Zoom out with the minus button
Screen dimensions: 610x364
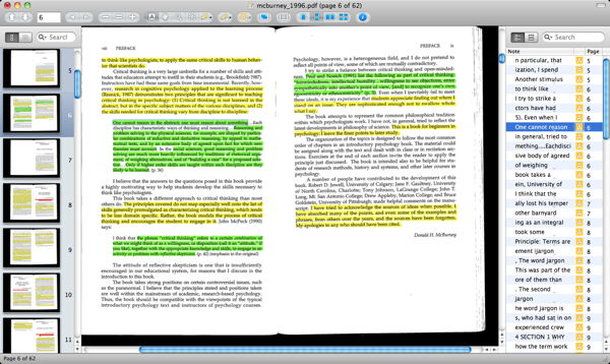pos(106,17)
